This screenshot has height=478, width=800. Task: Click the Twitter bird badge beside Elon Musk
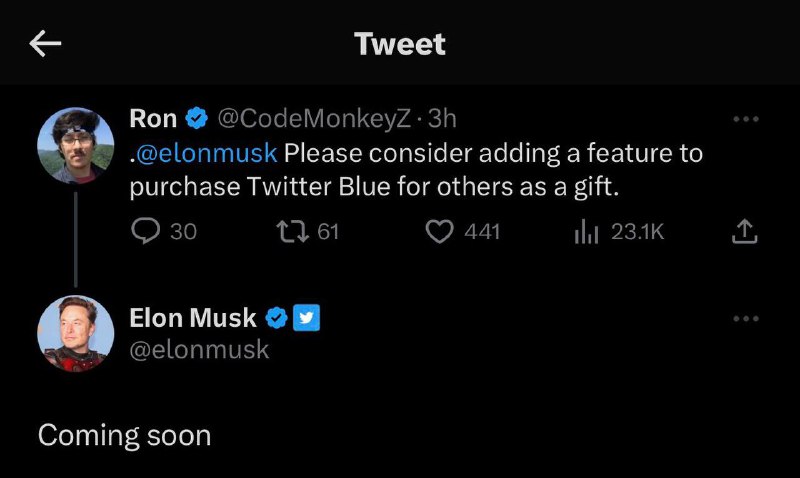tap(306, 318)
